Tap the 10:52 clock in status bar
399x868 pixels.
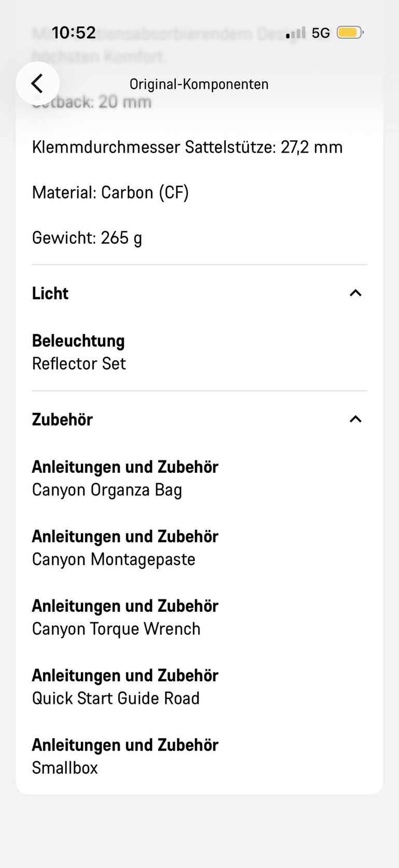click(74, 33)
